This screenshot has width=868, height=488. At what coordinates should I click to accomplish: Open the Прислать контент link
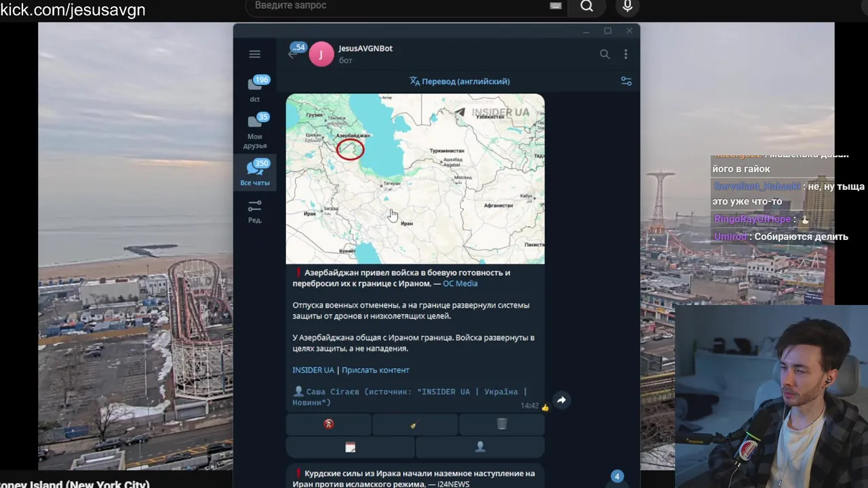pyautogui.click(x=375, y=370)
